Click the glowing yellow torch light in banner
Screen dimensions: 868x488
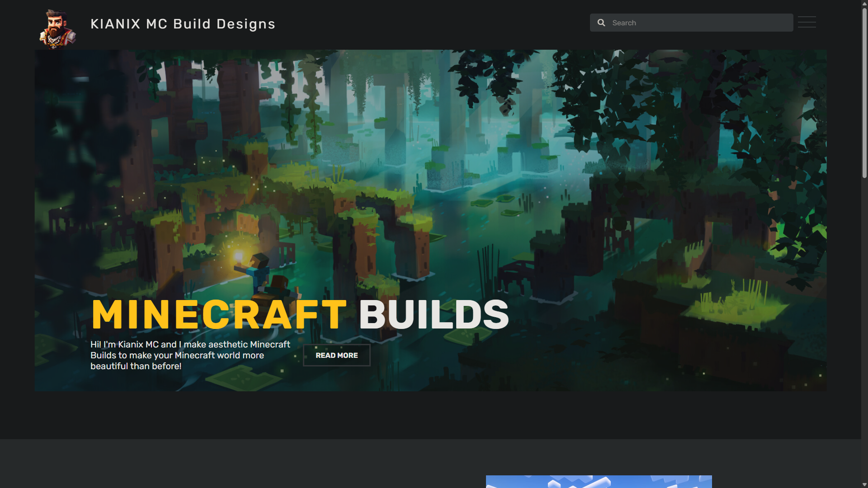point(238,257)
